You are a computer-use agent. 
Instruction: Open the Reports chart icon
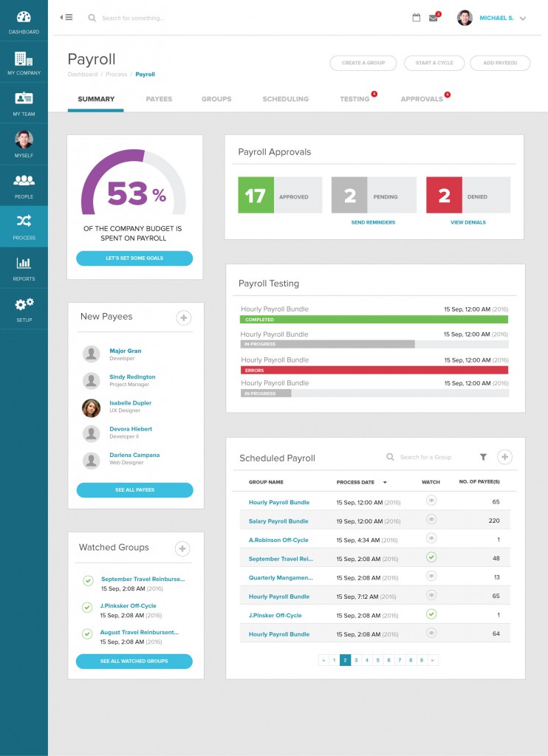pyautogui.click(x=24, y=264)
